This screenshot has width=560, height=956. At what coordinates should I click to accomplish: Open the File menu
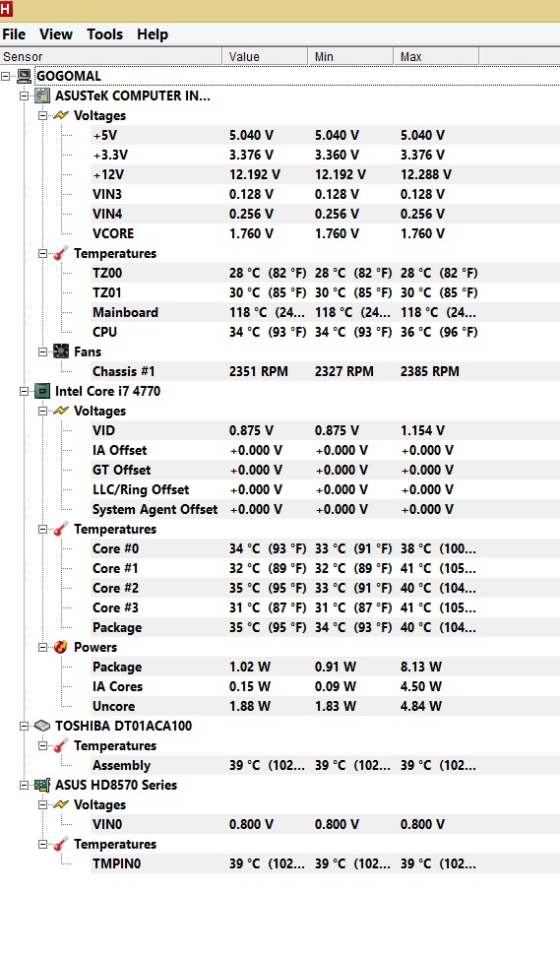pyautogui.click(x=14, y=34)
